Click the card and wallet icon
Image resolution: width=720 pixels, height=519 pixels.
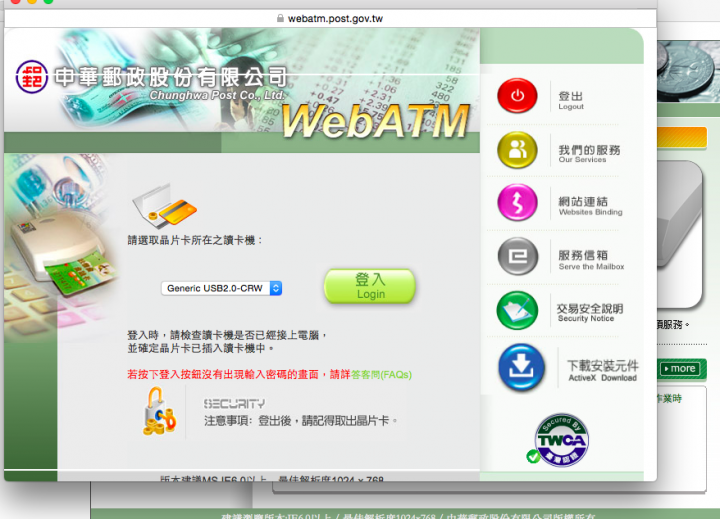pyautogui.click(x=164, y=207)
